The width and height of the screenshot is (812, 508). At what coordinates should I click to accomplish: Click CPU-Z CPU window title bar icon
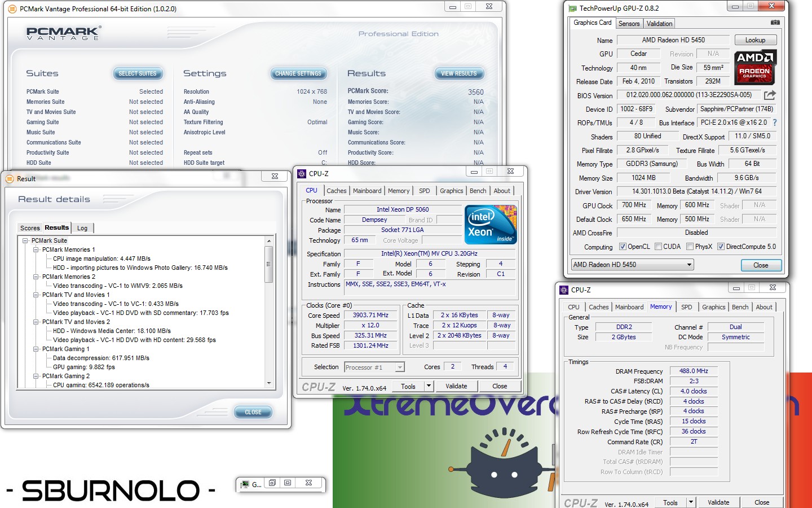302,173
